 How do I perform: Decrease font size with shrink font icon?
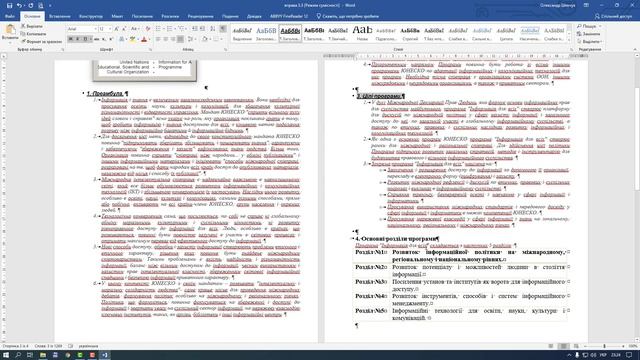(124, 29)
